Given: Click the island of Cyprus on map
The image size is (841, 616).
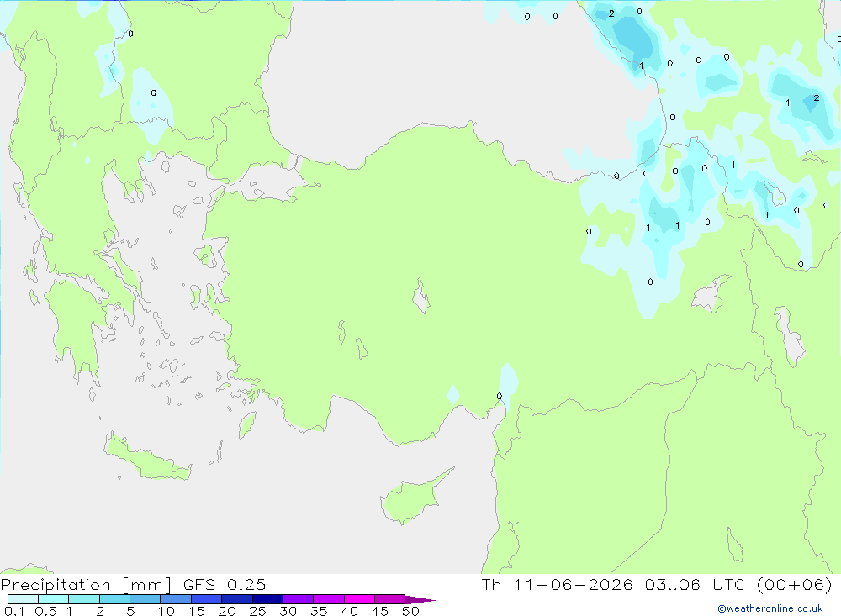Looking at the screenshot, I should click(410, 499).
